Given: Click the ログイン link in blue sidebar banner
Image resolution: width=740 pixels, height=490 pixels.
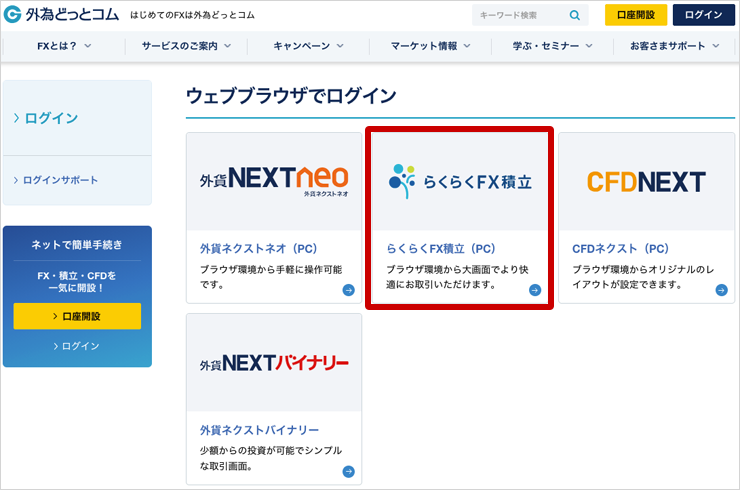Looking at the screenshot, I should tap(76, 346).
